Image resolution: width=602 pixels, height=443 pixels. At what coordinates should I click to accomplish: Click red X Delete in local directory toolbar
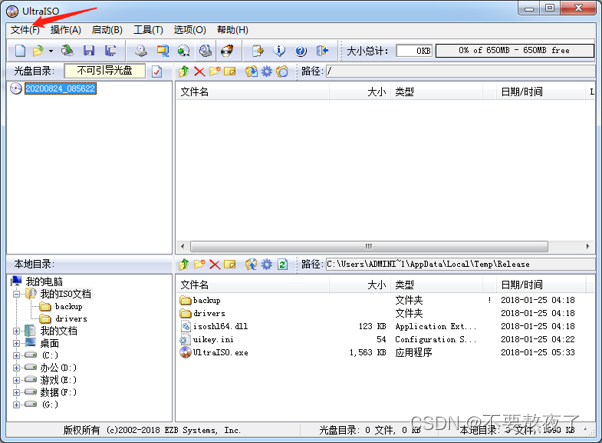pos(215,264)
